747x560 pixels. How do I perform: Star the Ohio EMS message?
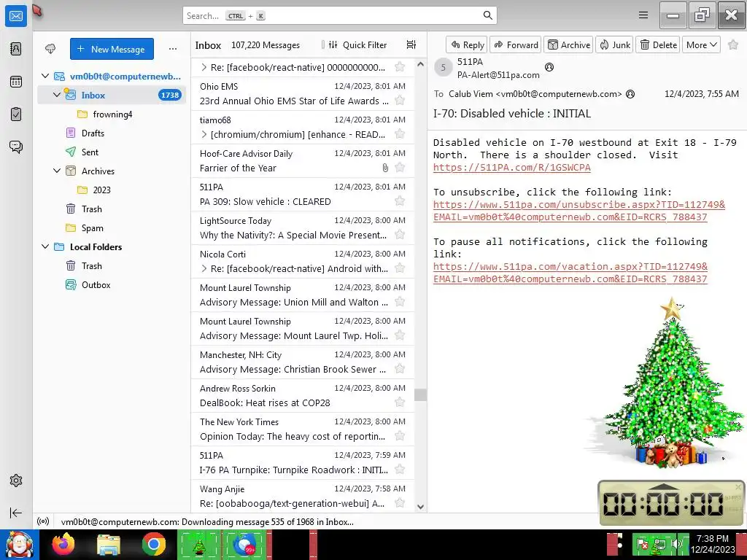(400, 101)
